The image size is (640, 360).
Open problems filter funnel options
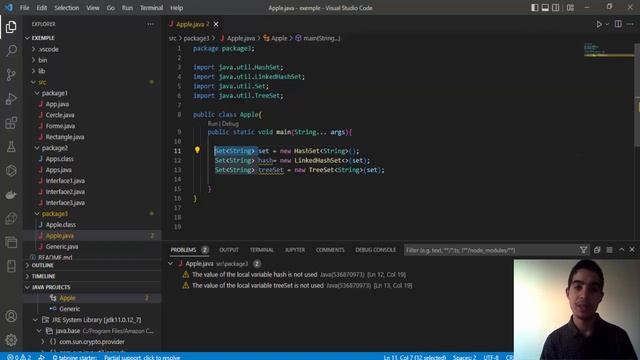tap(583, 250)
